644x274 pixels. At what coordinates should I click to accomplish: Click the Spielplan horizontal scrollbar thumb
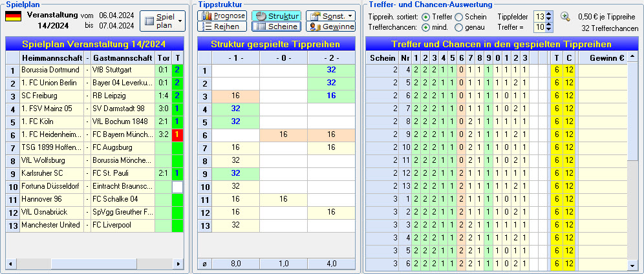tap(93, 263)
